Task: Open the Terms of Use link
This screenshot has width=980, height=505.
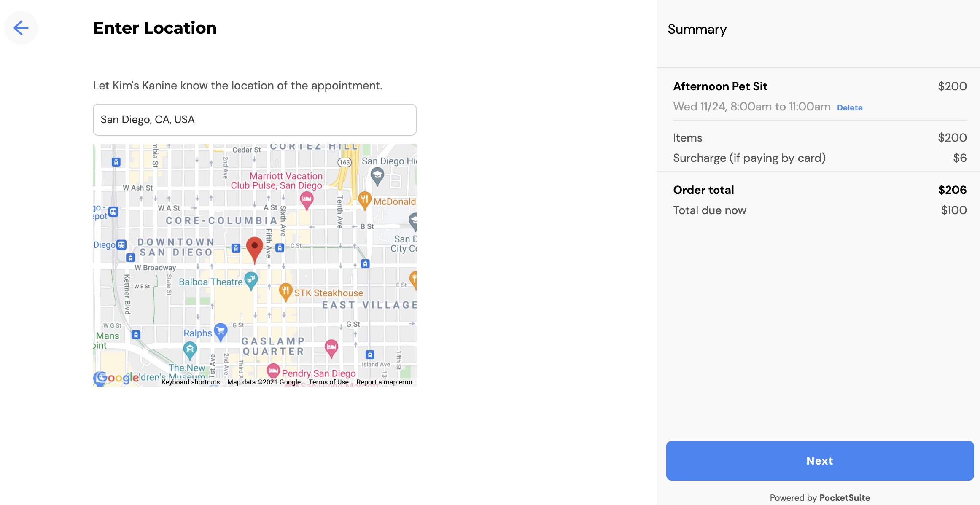Action: 328,382
